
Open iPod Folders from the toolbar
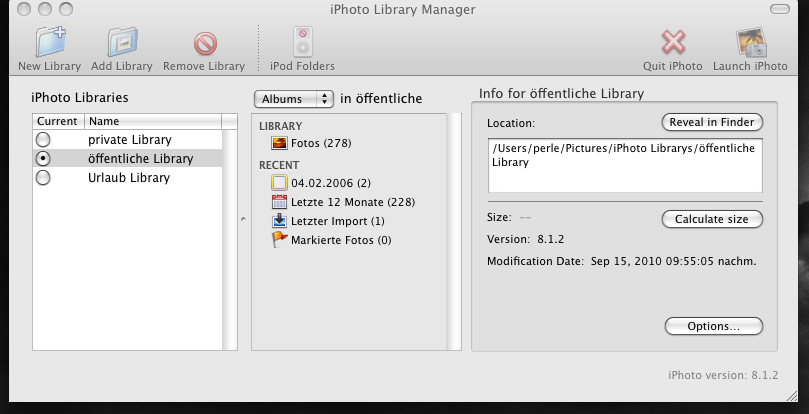tap(302, 44)
